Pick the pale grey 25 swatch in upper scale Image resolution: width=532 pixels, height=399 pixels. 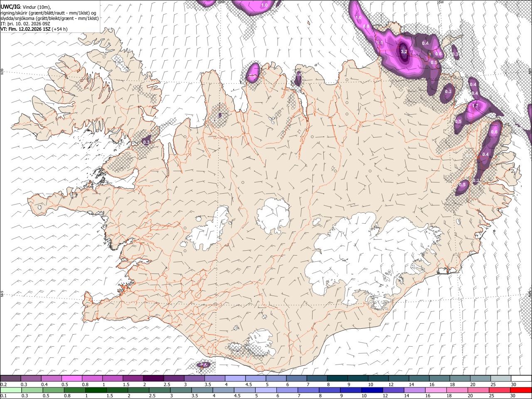click(501, 378)
